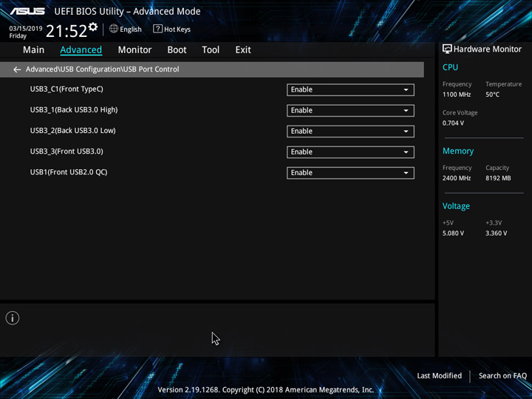Go to the Boot tab

tap(177, 50)
